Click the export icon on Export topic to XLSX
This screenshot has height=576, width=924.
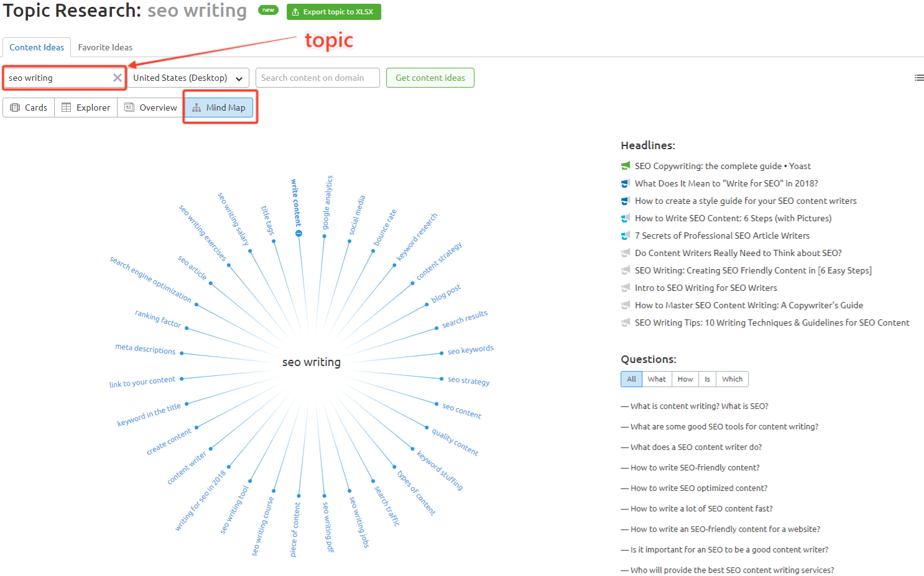click(294, 11)
